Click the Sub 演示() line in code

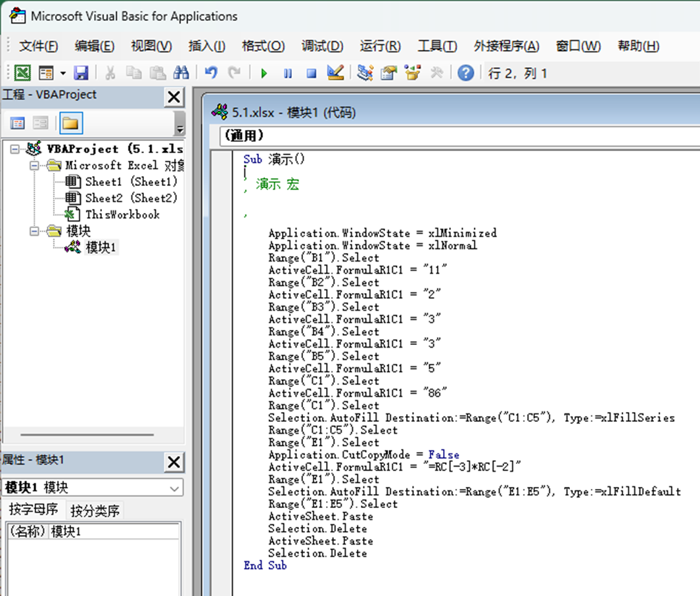[273, 159]
